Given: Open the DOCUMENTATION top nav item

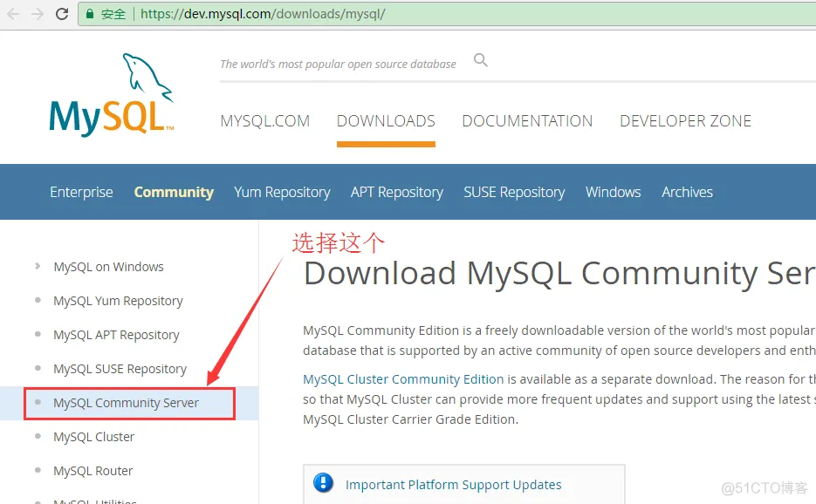Looking at the screenshot, I should pos(527,121).
